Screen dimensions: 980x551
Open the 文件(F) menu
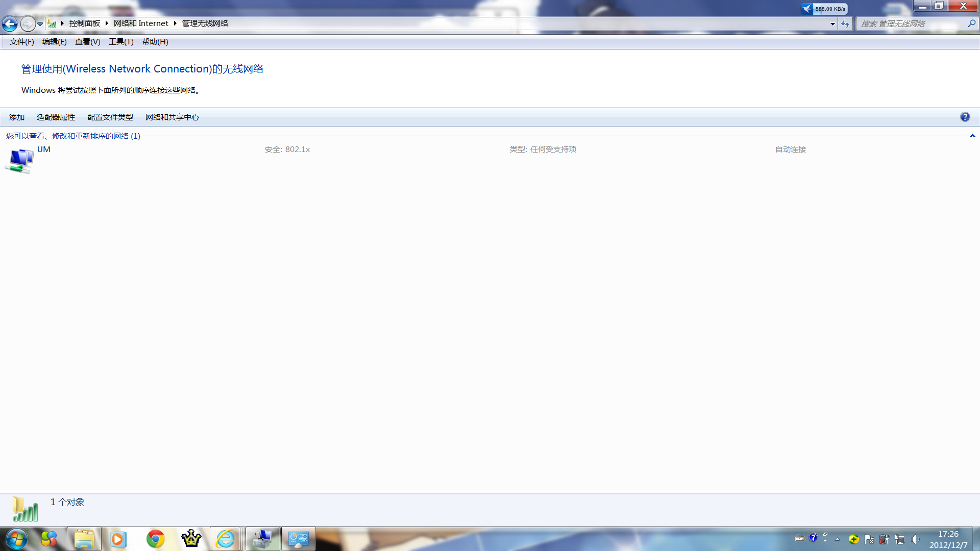click(x=21, y=42)
